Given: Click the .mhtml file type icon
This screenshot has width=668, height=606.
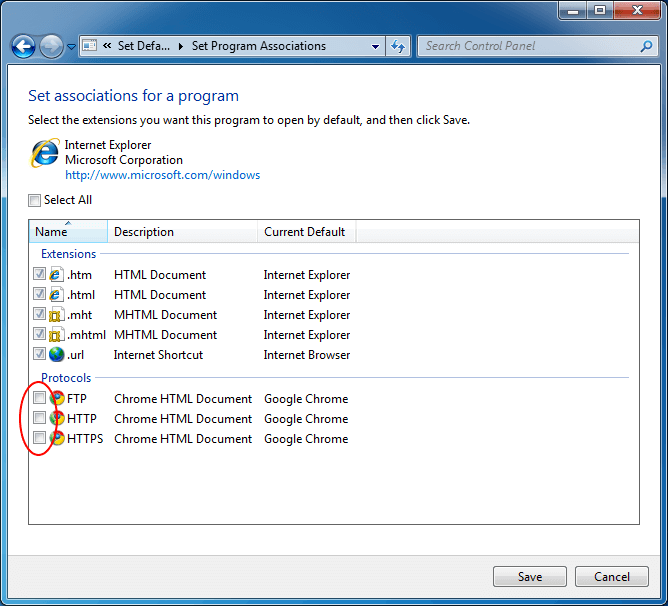Looking at the screenshot, I should click(56, 335).
